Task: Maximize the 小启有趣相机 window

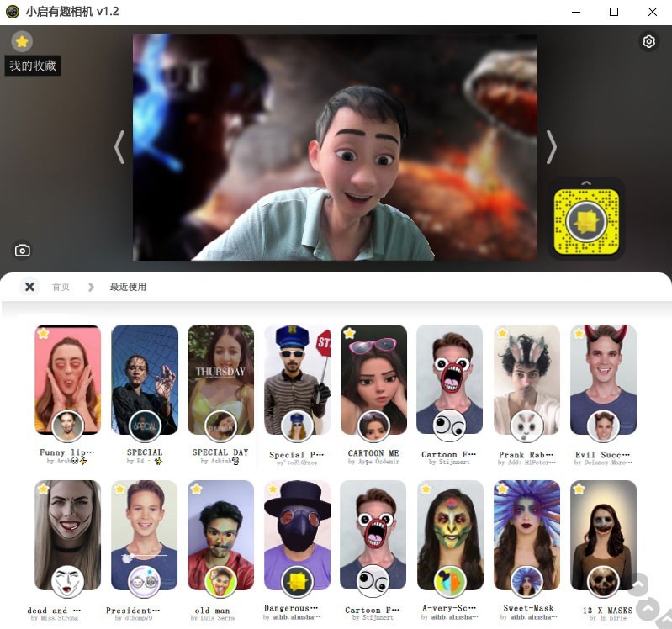Action: pyautogui.click(x=614, y=12)
